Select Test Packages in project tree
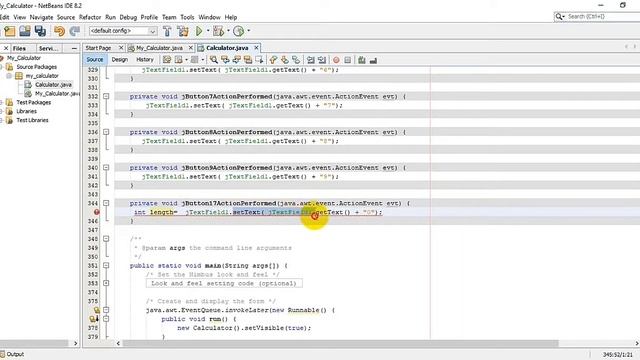 pos(33,102)
